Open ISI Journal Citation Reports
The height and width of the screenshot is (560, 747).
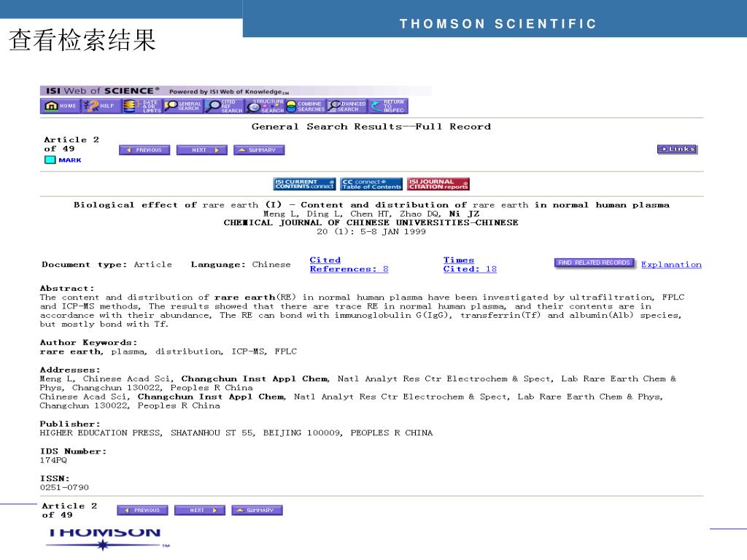[438, 184]
